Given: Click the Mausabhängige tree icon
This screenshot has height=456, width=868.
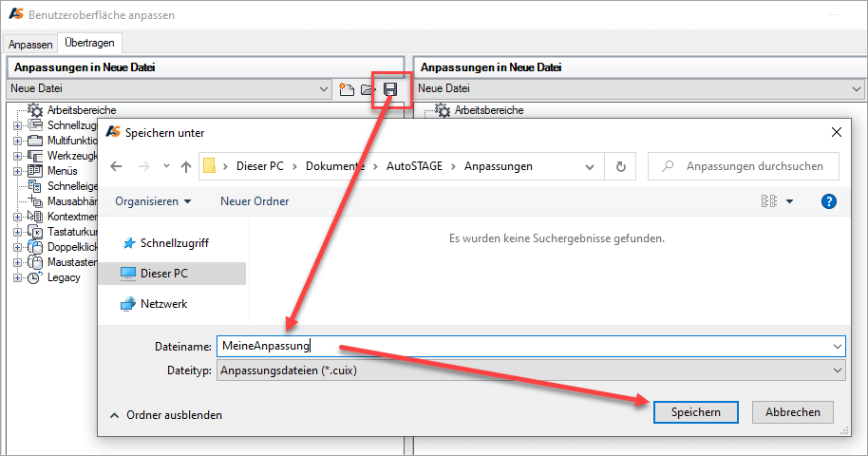Looking at the screenshot, I should pos(35,201).
